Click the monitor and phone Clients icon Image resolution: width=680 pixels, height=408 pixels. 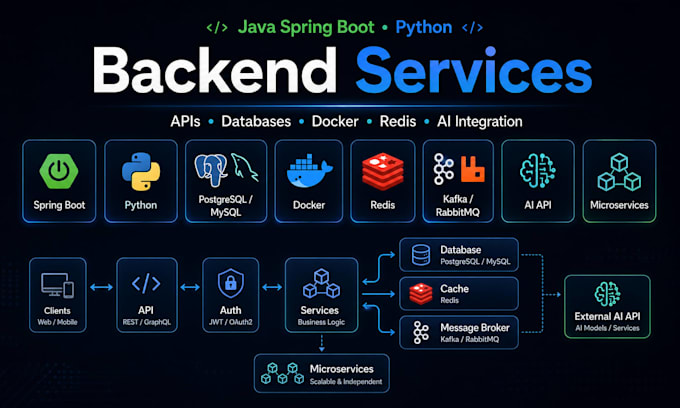[x=57, y=285]
